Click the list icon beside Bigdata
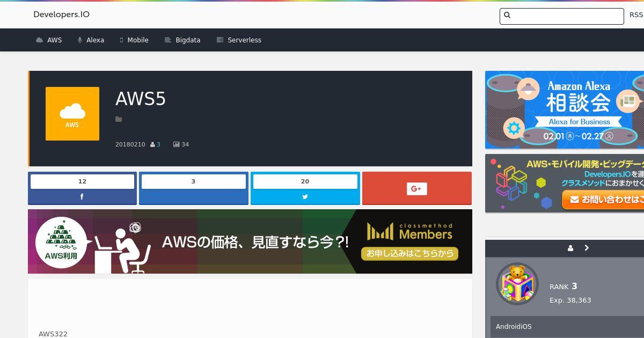Viewport: 644px width, 338px height. (167, 40)
